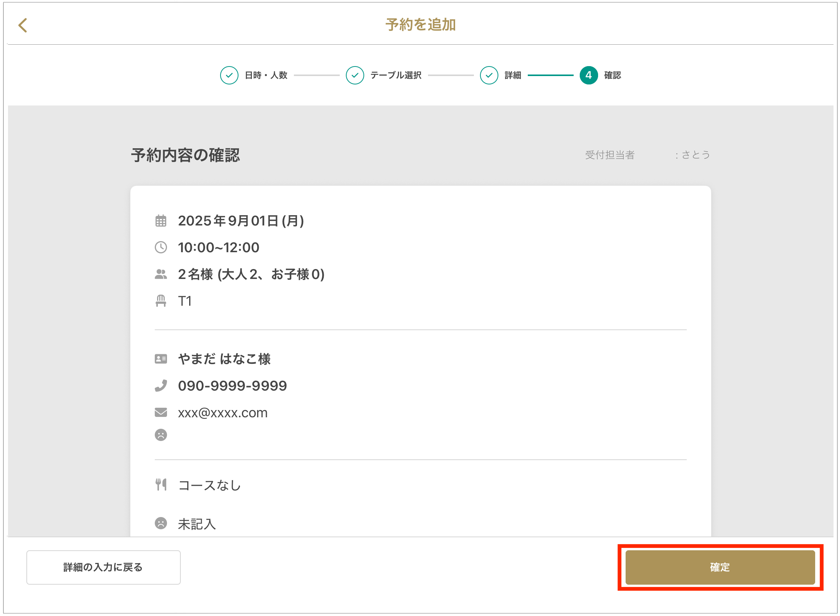The width and height of the screenshot is (840, 616).
Task: Click the empty sad face icon under the email
Action: (161, 435)
